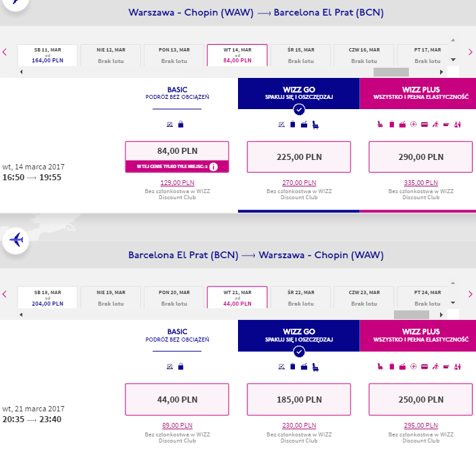The image size is (476, 450).
Task: Select the SB 18, MAR date for 204,00 PLN
Action: click(x=47, y=298)
